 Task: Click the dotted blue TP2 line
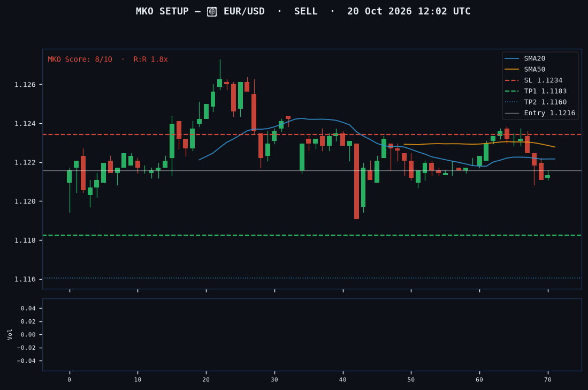[312, 278]
